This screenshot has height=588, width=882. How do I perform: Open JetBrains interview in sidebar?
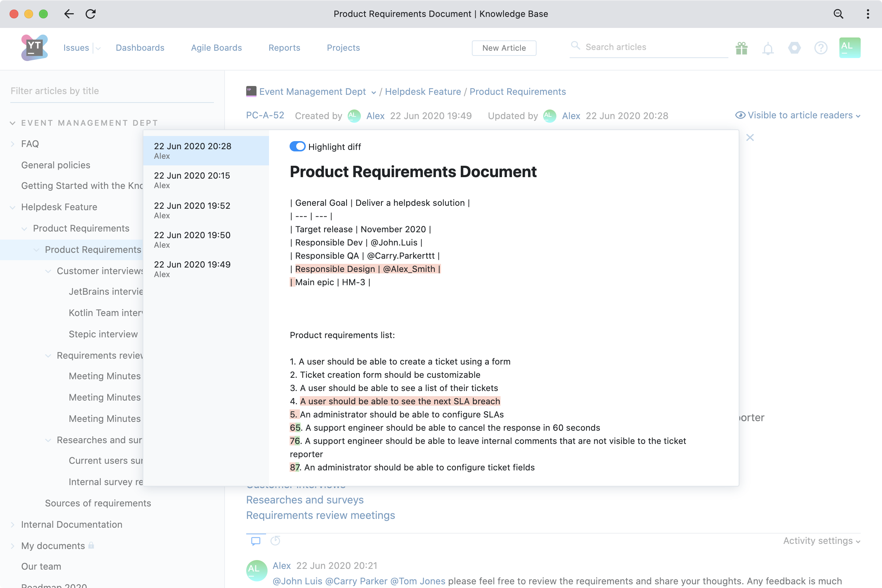coord(105,291)
